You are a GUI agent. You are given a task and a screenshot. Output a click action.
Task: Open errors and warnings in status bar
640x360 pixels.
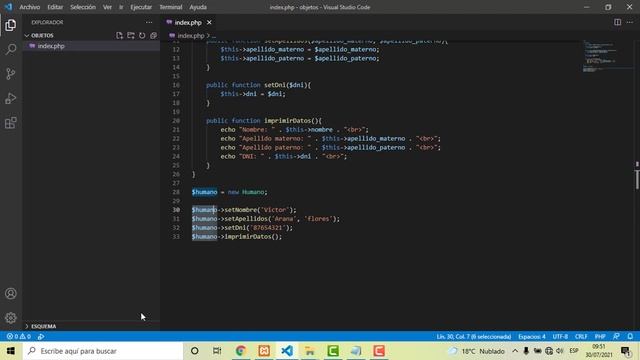coord(18,337)
